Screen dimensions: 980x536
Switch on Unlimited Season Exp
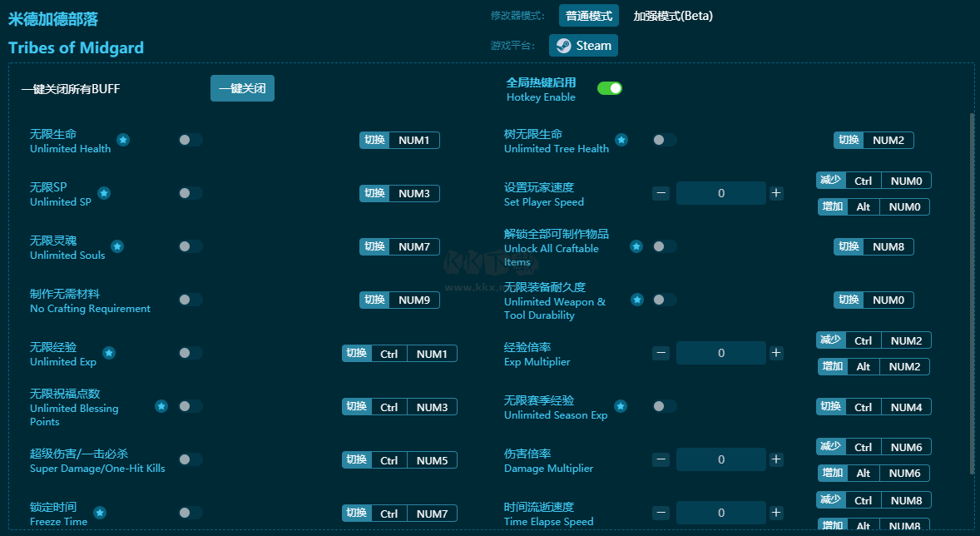tap(665, 406)
